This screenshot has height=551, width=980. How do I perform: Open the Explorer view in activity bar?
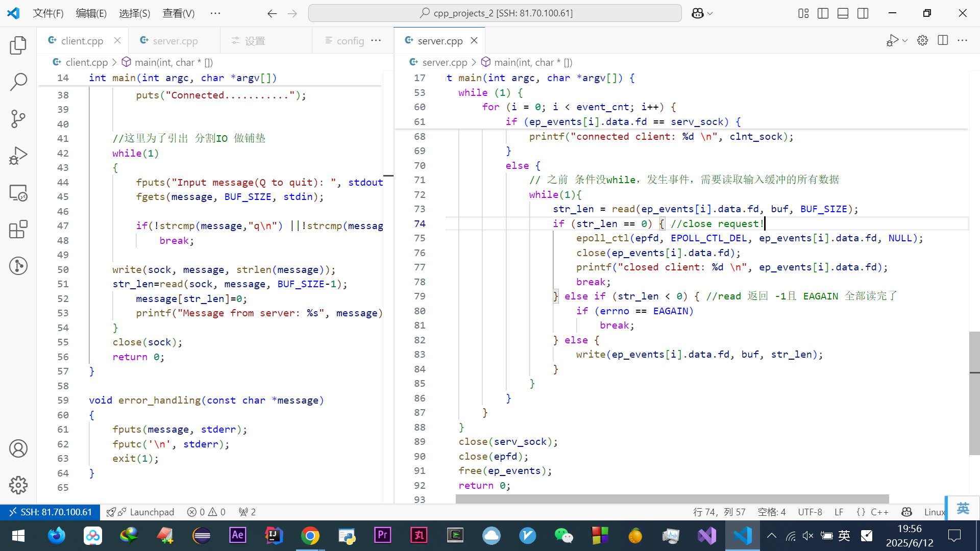pyautogui.click(x=18, y=45)
